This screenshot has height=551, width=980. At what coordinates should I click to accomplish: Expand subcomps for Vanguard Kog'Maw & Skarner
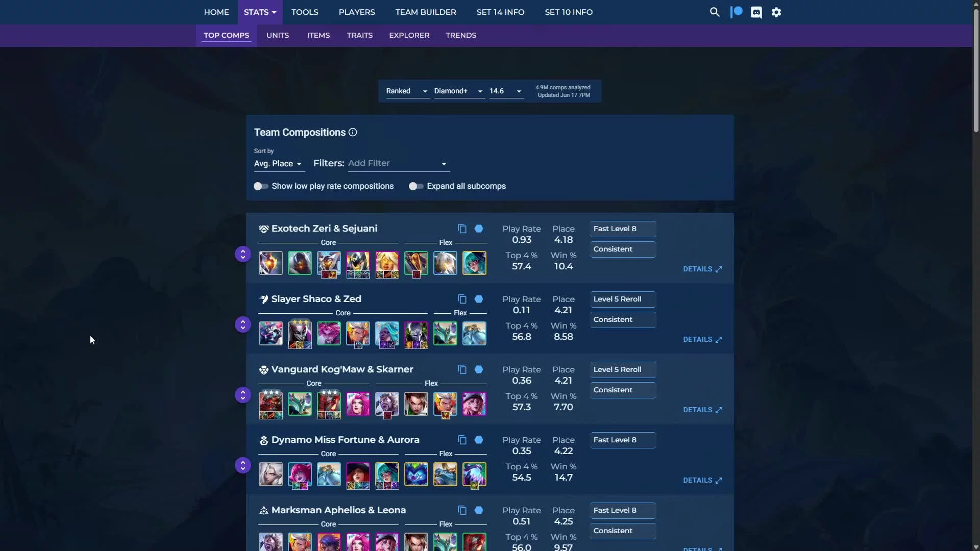click(243, 395)
